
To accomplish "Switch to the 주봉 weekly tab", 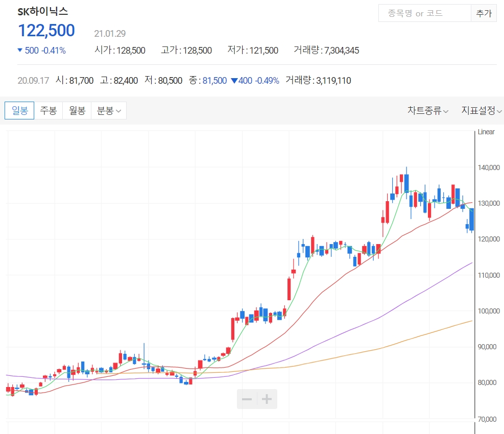I will point(49,111).
